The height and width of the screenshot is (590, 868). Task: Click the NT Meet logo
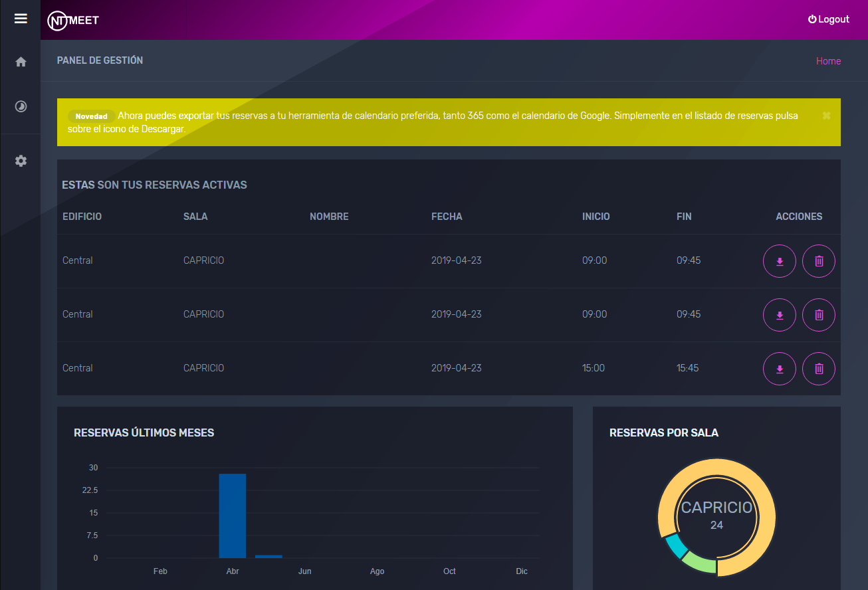73,21
